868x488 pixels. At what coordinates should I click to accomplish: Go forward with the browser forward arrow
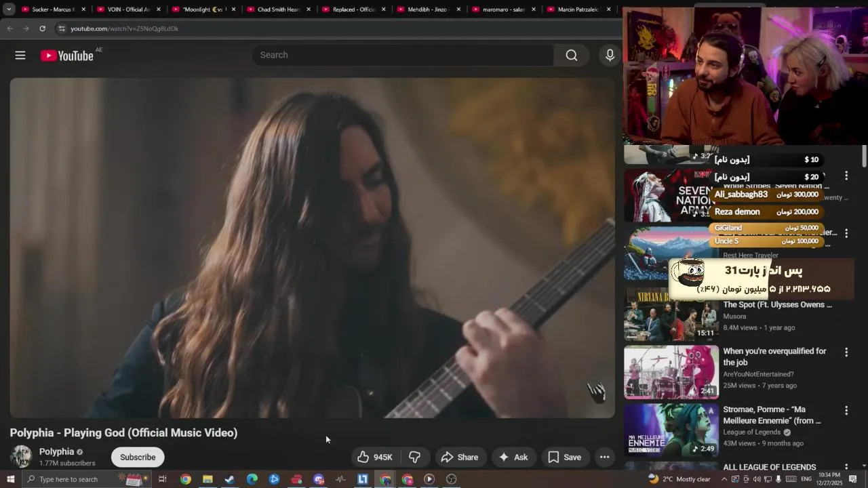26,28
